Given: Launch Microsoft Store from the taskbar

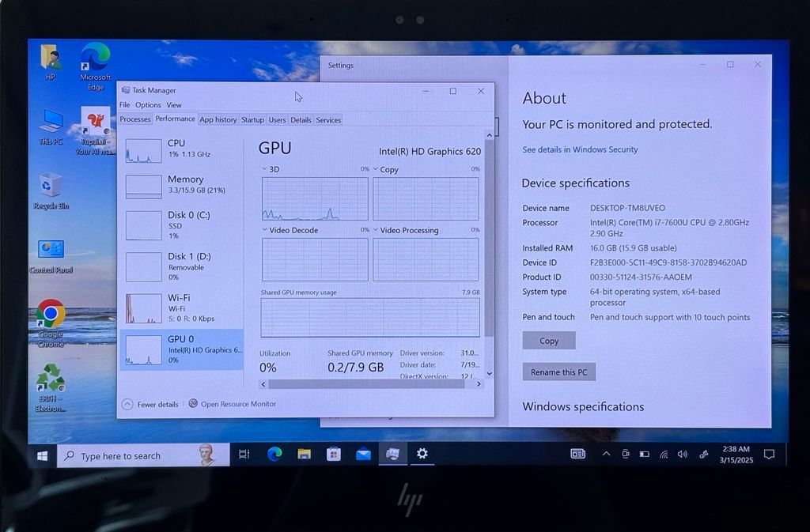Looking at the screenshot, I should [334, 454].
